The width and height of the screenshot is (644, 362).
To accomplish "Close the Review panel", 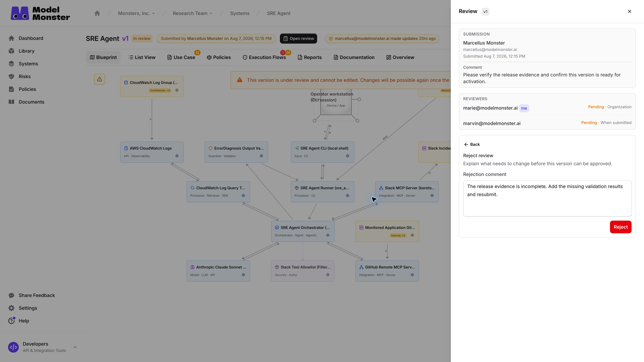I will [629, 12].
